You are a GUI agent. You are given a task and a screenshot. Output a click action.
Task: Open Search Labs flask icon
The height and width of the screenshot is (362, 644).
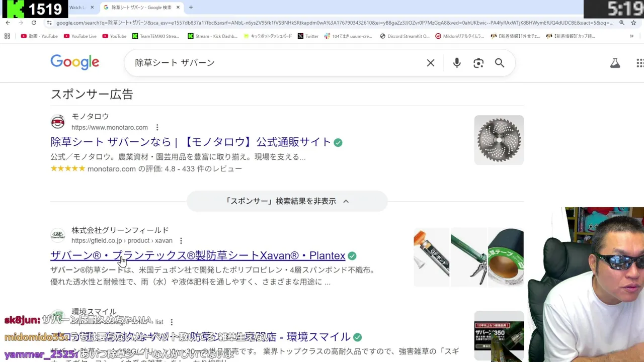tap(615, 63)
